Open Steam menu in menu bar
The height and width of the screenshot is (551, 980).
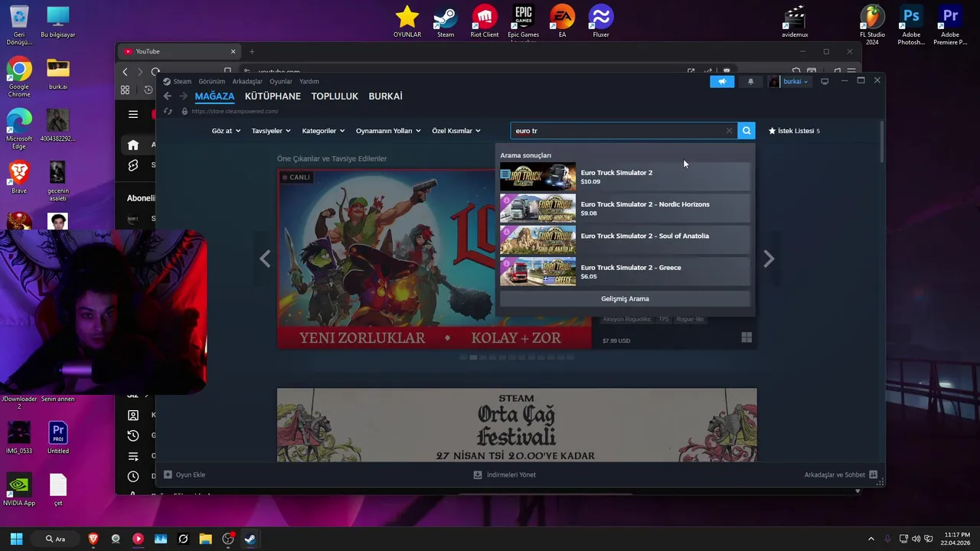(182, 81)
